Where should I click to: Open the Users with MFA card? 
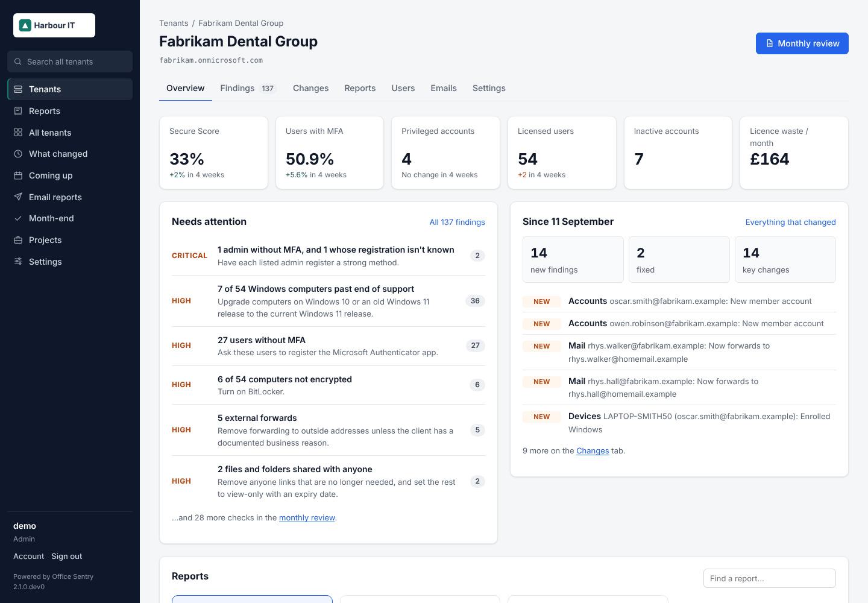point(330,153)
